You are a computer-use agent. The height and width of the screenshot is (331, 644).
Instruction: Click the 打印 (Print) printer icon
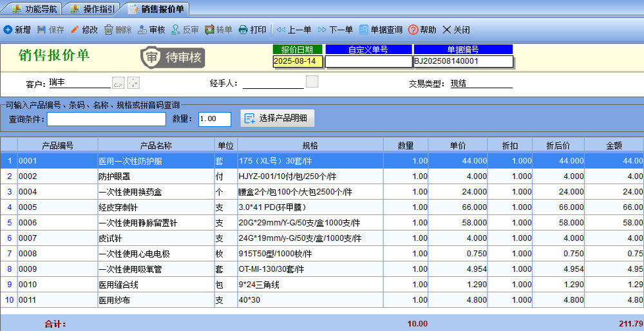point(243,30)
